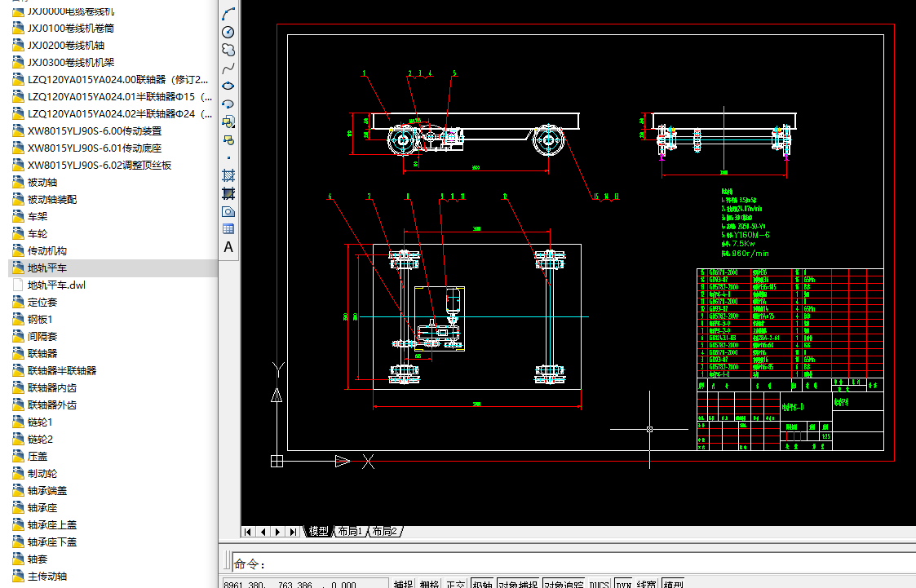Switch to the 布局2 layout tab
916x588 pixels.
click(x=384, y=532)
